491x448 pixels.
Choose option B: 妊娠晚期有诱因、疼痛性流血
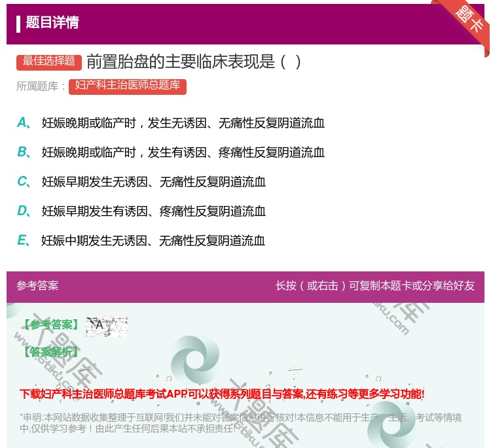tap(183, 152)
